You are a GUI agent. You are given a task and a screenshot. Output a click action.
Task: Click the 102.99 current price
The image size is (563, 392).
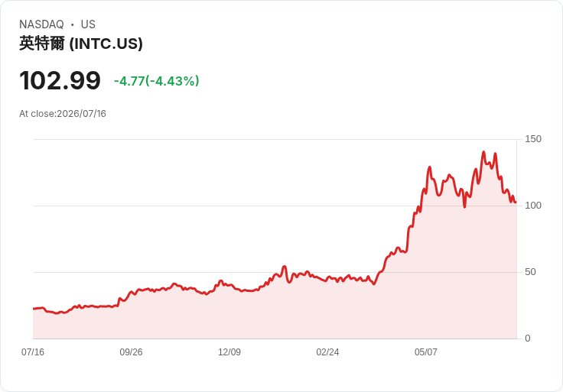click(60, 80)
